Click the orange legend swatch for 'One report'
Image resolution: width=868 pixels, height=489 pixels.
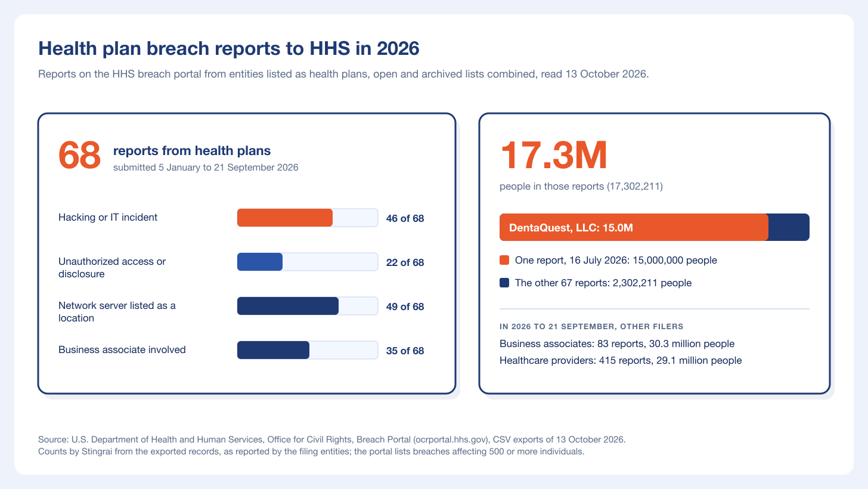pos(504,261)
